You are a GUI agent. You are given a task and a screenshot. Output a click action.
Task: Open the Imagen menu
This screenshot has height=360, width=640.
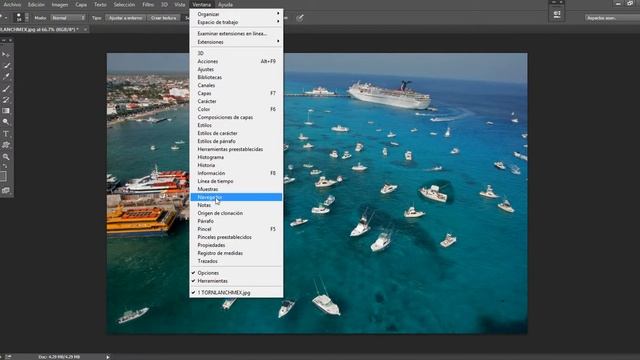[60, 4]
